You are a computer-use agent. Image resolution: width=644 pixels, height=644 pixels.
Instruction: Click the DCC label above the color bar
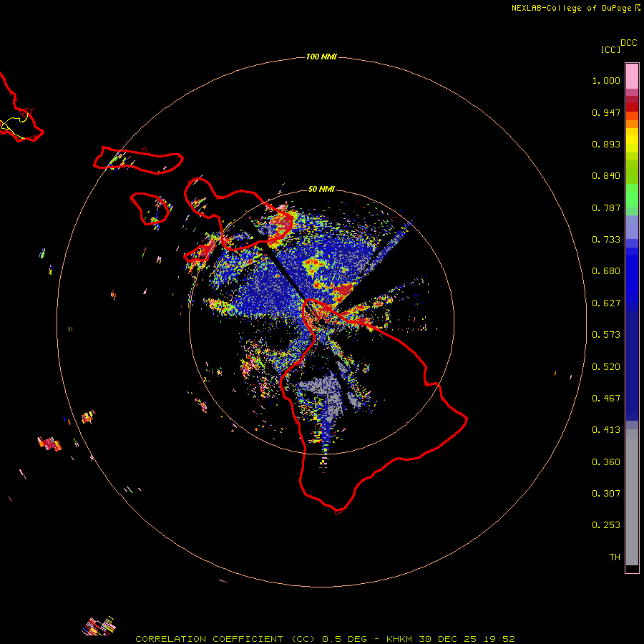tap(628, 43)
